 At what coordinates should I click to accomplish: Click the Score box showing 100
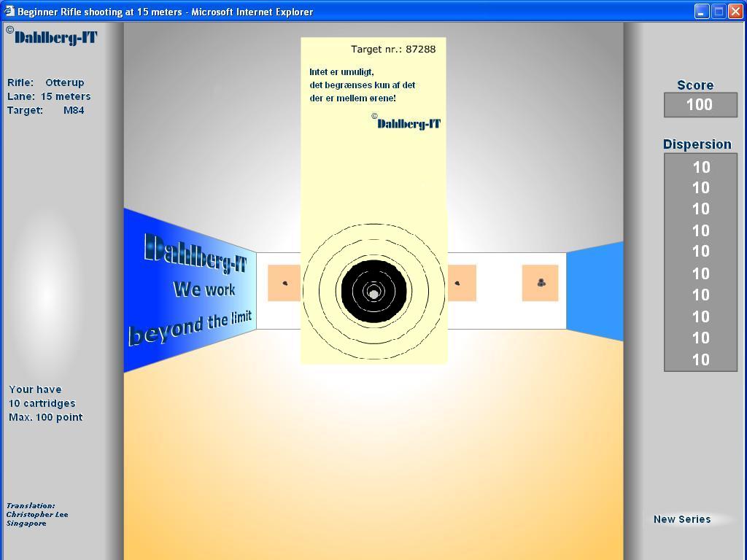click(x=700, y=105)
